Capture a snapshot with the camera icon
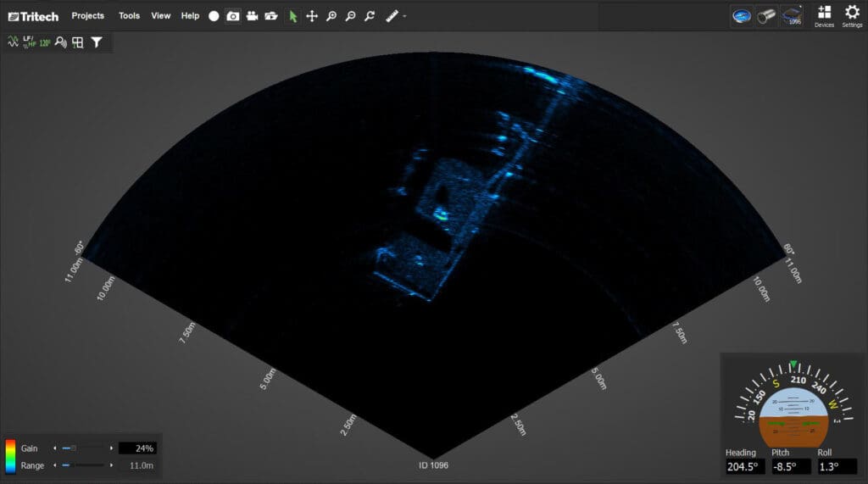The height and width of the screenshot is (484, 868). 233,16
